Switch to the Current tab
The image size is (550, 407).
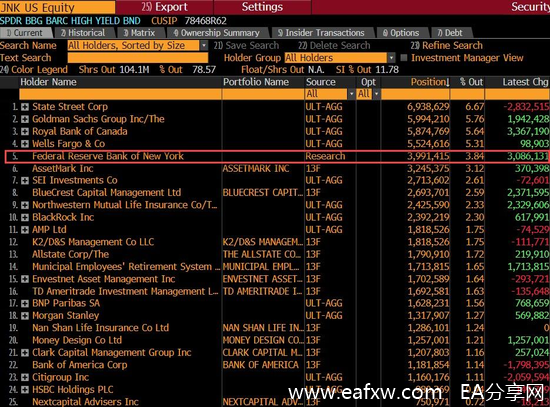(x=27, y=33)
